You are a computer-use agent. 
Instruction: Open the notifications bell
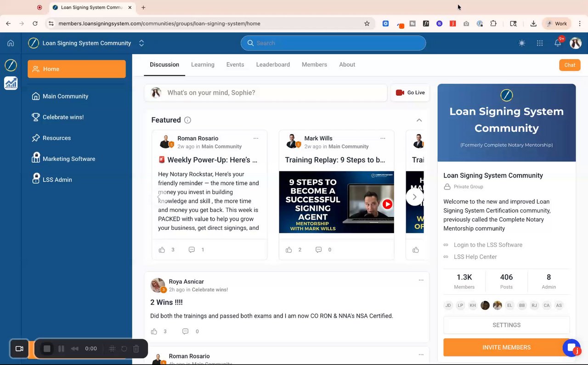558,43
